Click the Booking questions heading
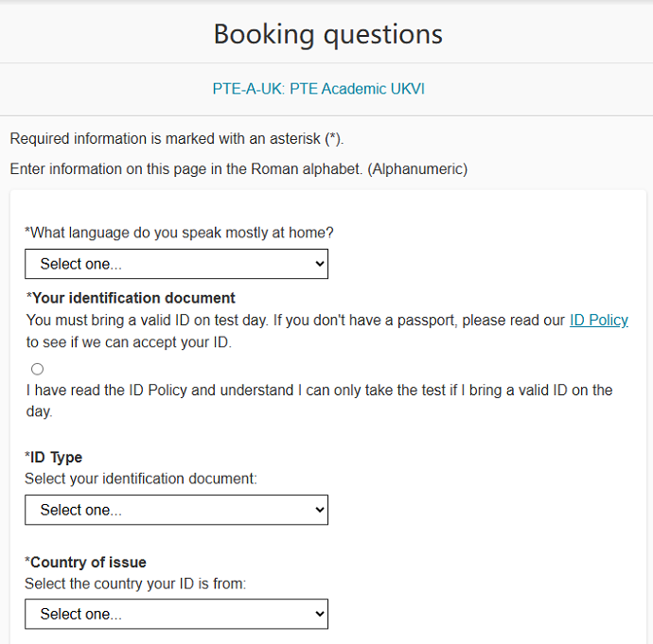Image resolution: width=653 pixels, height=644 pixels. [327, 35]
